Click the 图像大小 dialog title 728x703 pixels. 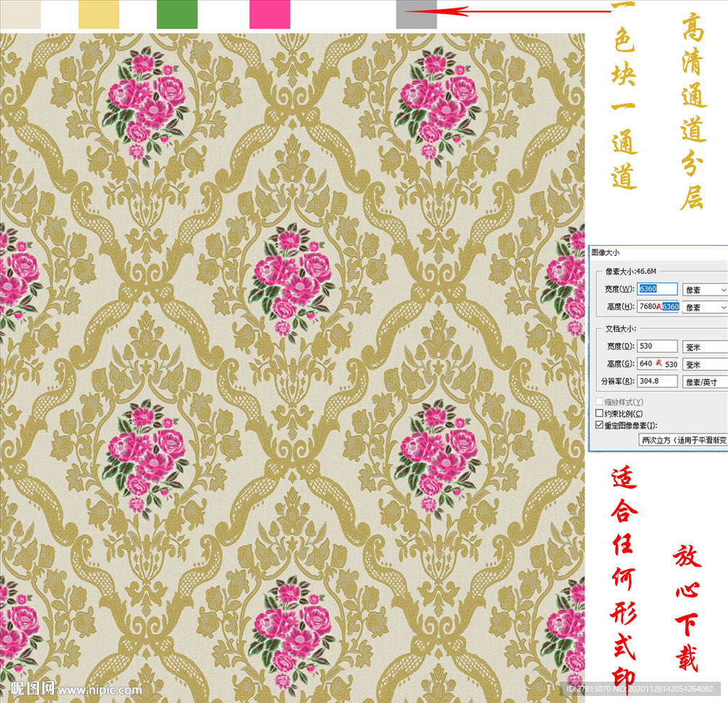pyautogui.click(x=606, y=252)
